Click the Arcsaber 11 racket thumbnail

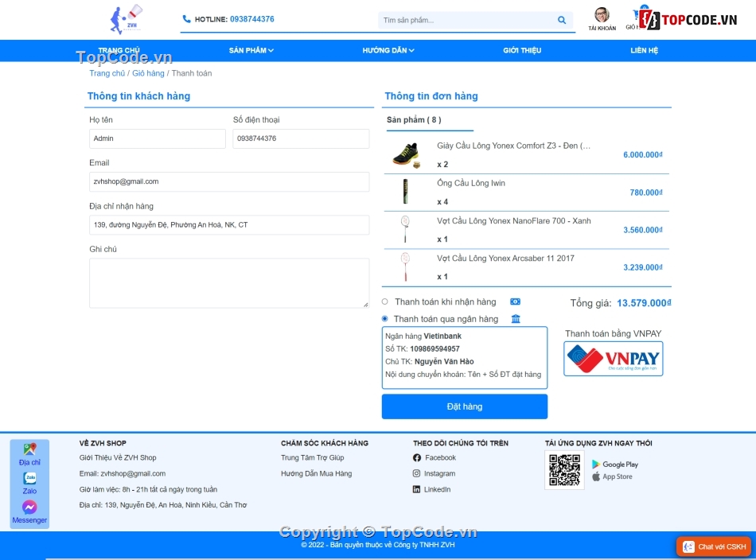406,266
